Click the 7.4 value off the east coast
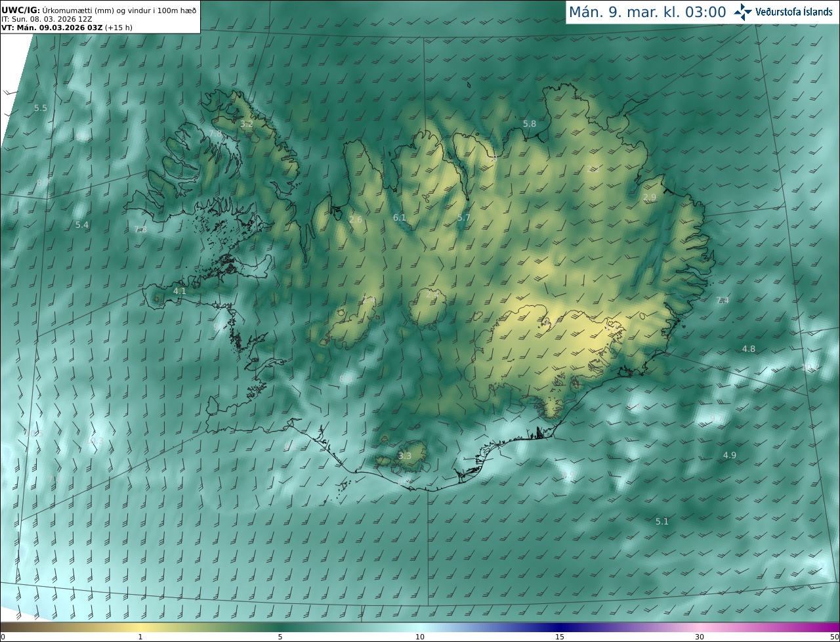Viewport: 840px width, 642px height. [723, 300]
